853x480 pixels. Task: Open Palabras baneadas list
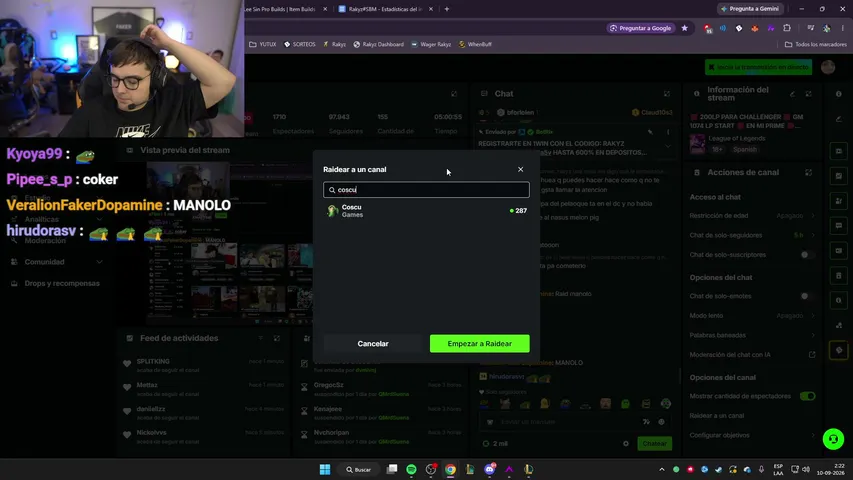pos(752,335)
